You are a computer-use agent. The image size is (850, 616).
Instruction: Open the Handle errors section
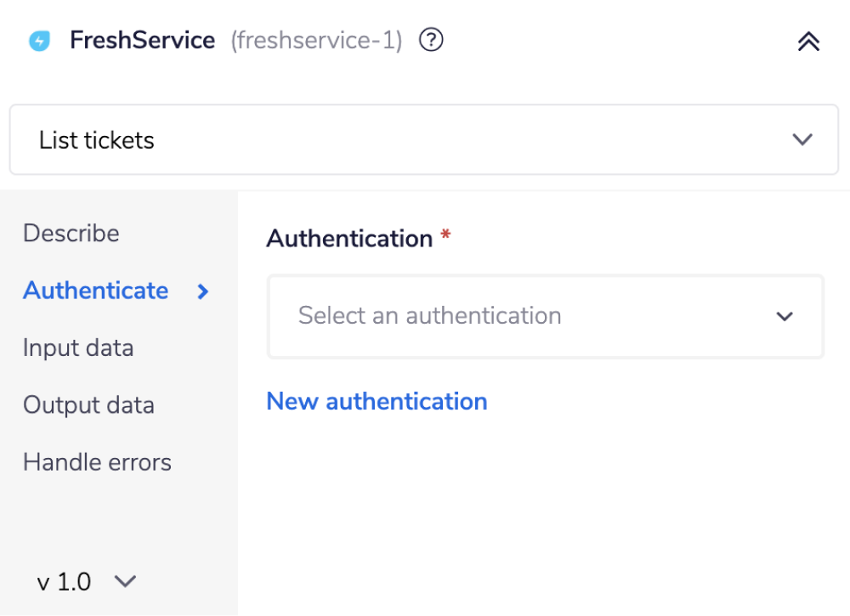click(x=98, y=461)
